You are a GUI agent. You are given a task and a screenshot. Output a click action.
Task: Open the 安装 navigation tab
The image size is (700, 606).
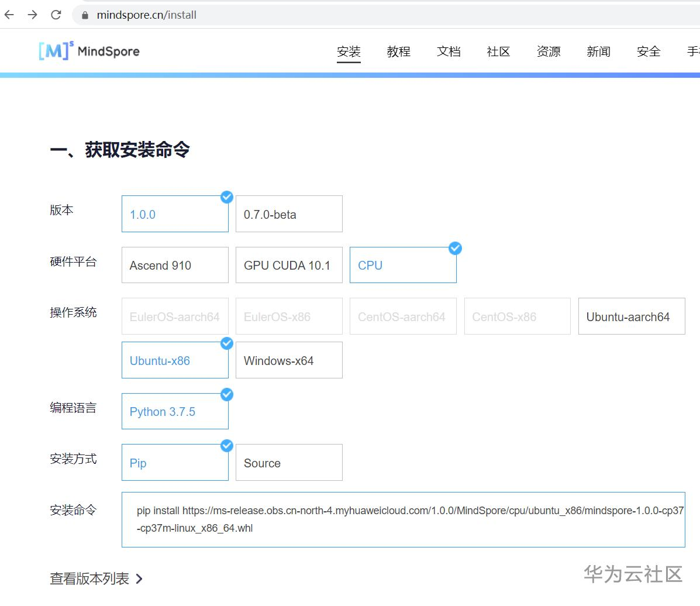349,52
